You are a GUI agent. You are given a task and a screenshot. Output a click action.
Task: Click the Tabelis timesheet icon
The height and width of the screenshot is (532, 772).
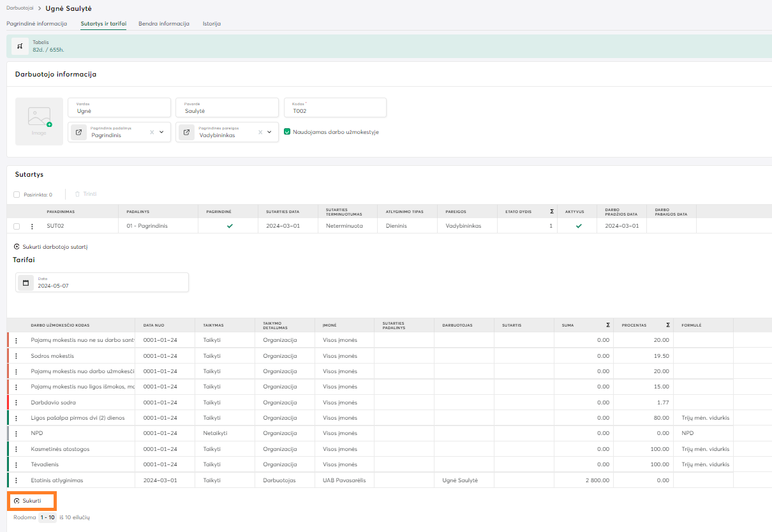click(x=20, y=47)
